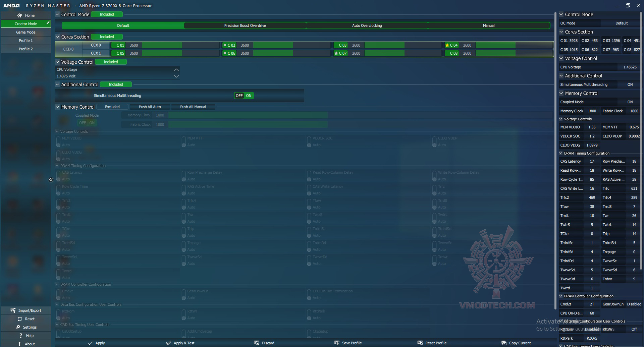The height and width of the screenshot is (347, 644).
Task: Toggle Coupled Mode OFF/ON switch
Action: pyautogui.click(x=87, y=123)
